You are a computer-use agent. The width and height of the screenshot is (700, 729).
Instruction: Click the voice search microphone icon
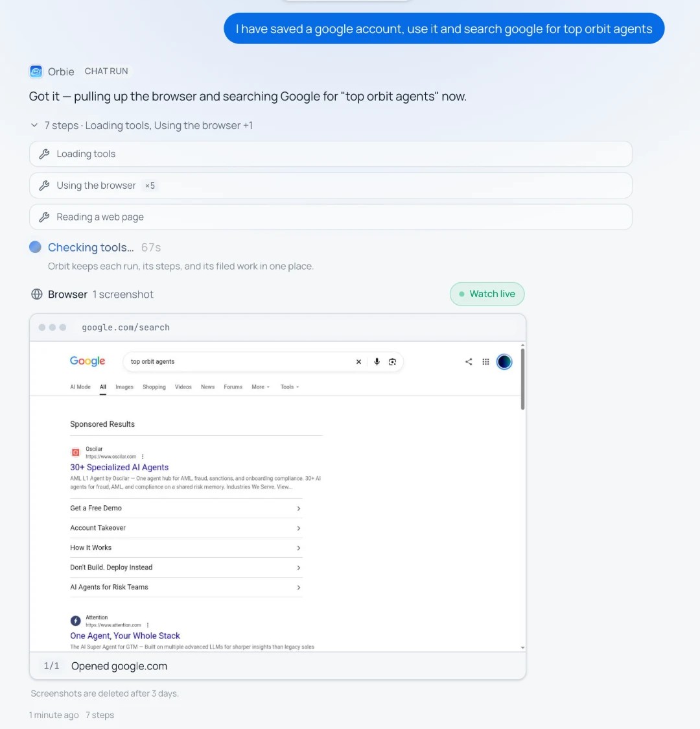tap(377, 362)
